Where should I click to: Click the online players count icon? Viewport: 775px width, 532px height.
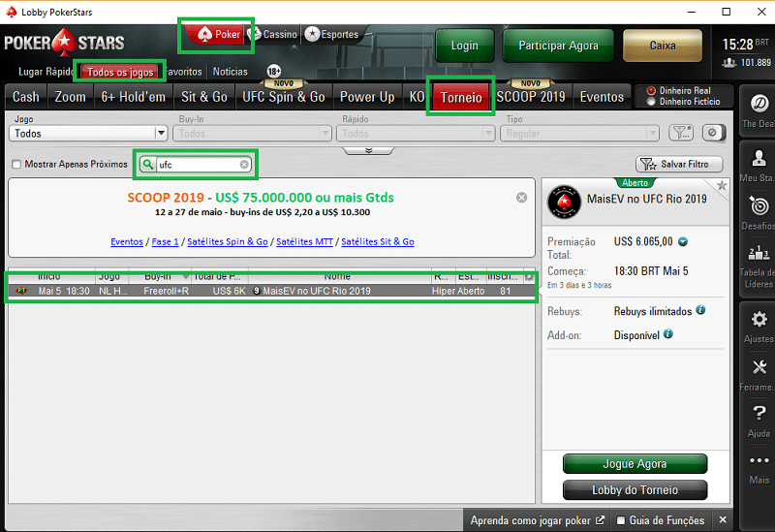coord(729,63)
